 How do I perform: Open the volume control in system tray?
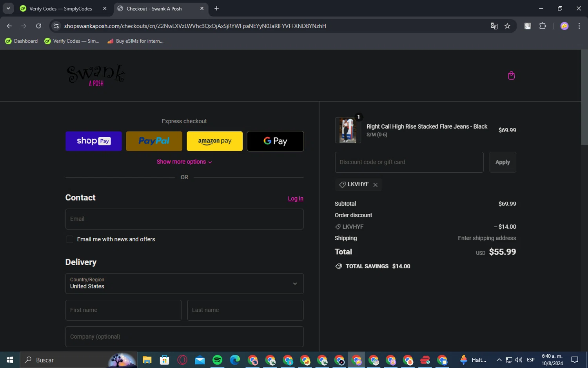[519, 360]
